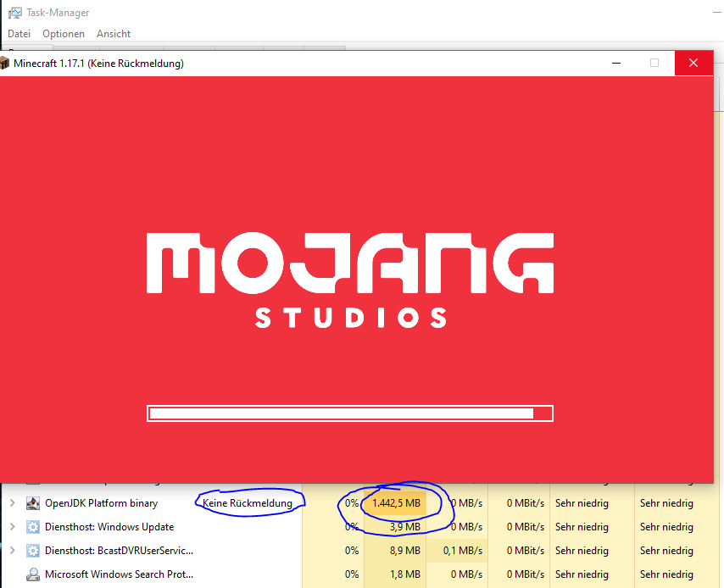This screenshot has width=724, height=588.
Task: Click the OpenJDK Platform binary Java icon
Action: [33, 503]
